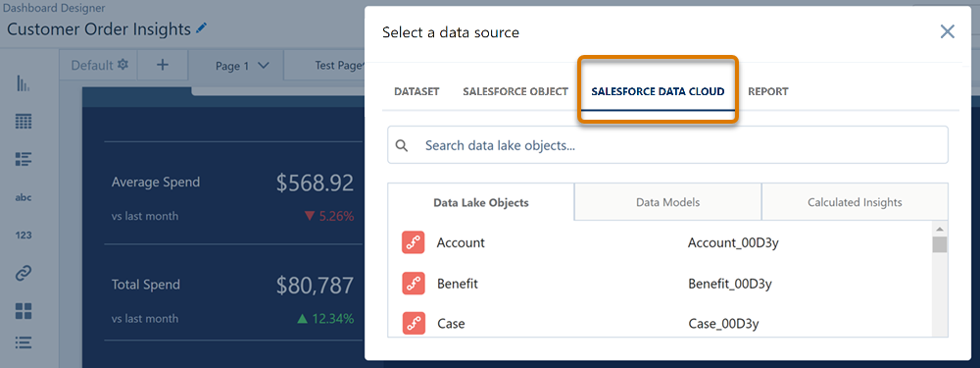Screen dimensions: 980x368
Task: Click the $80,787 Total Spend value
Action: pyautogui.click(x=315, y=286)
